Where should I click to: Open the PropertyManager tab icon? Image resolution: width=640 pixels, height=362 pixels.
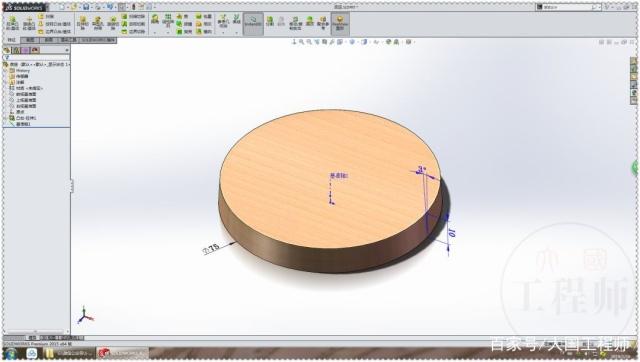16,50
